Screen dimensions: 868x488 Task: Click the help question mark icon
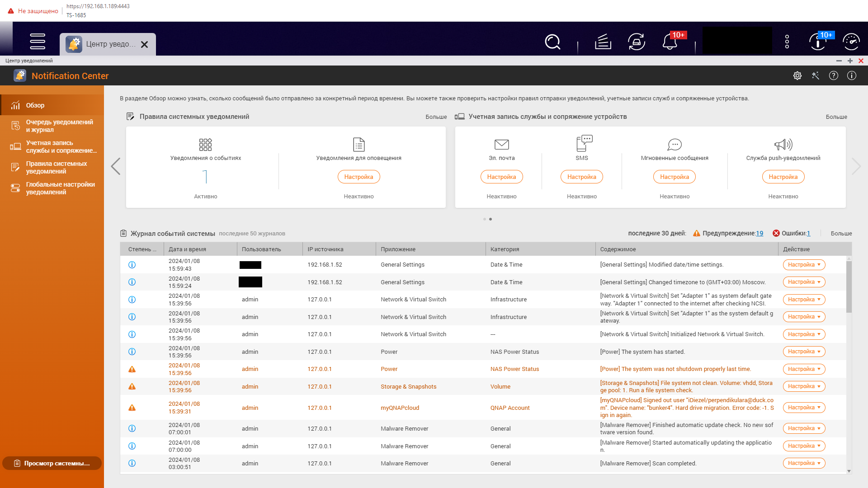click(834, 76)
